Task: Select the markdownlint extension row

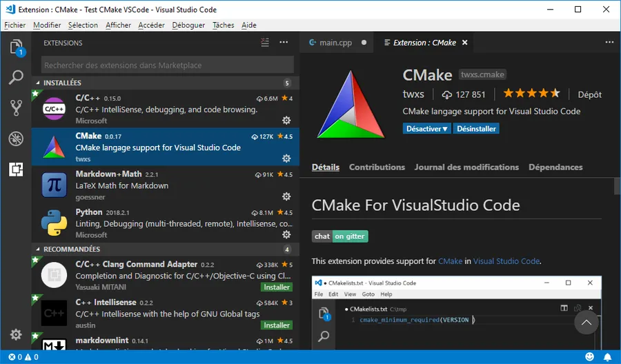Action: (x=166, y=341)
